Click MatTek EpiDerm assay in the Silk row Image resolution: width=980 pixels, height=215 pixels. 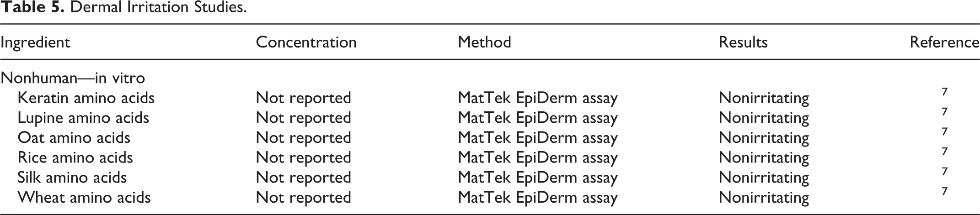pyautogui.click(x=538, y=178)
